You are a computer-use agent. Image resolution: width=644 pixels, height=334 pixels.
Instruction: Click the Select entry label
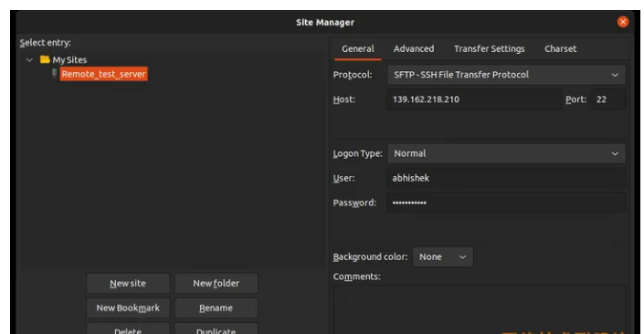[x=45, y=43]
